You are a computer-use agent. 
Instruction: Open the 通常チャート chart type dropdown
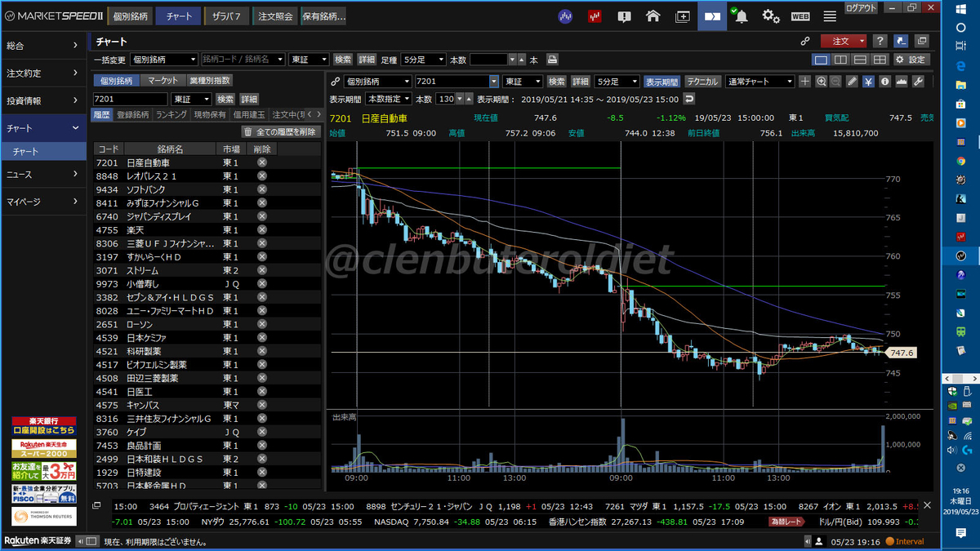pyautogui.click(x=759, y=82)
